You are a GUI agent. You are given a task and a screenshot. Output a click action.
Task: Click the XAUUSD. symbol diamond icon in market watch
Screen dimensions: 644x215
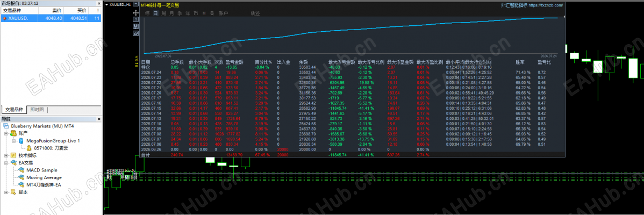[x=4, y=18]
